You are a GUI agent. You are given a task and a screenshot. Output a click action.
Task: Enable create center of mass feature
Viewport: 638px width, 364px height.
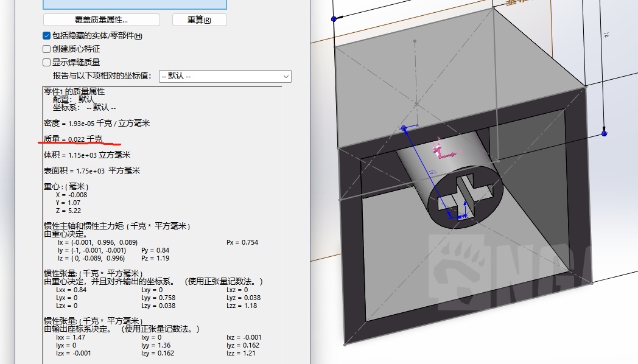[47, 49]
